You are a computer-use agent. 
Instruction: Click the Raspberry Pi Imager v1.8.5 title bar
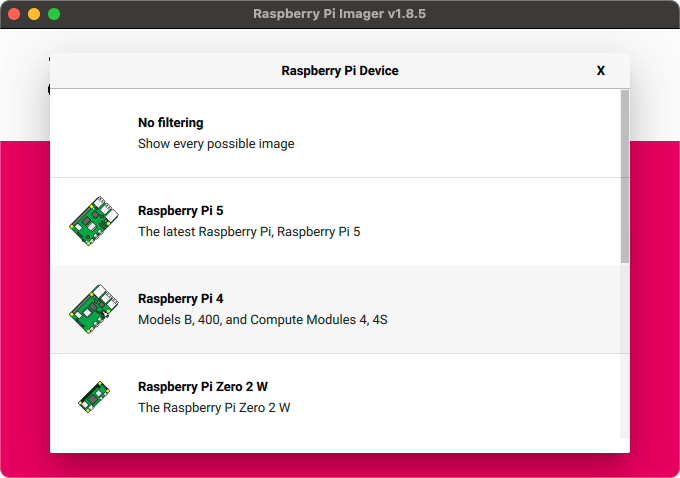340,14
